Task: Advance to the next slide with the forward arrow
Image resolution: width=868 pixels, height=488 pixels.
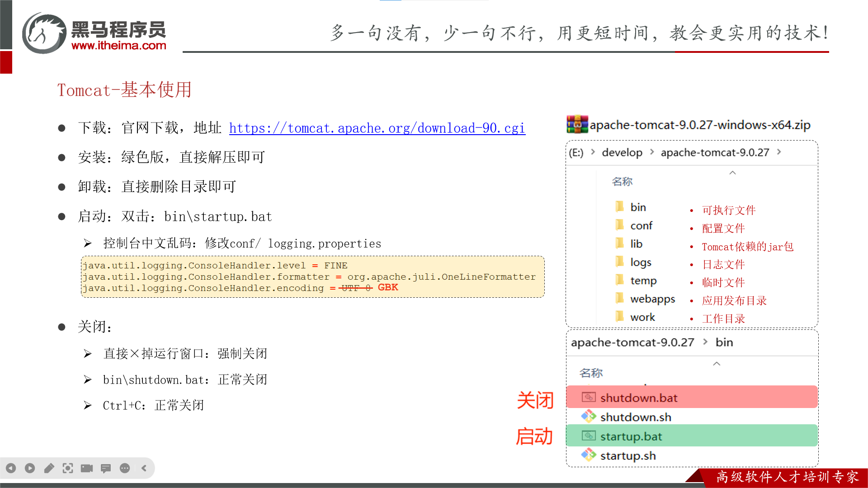Action: 30,468
